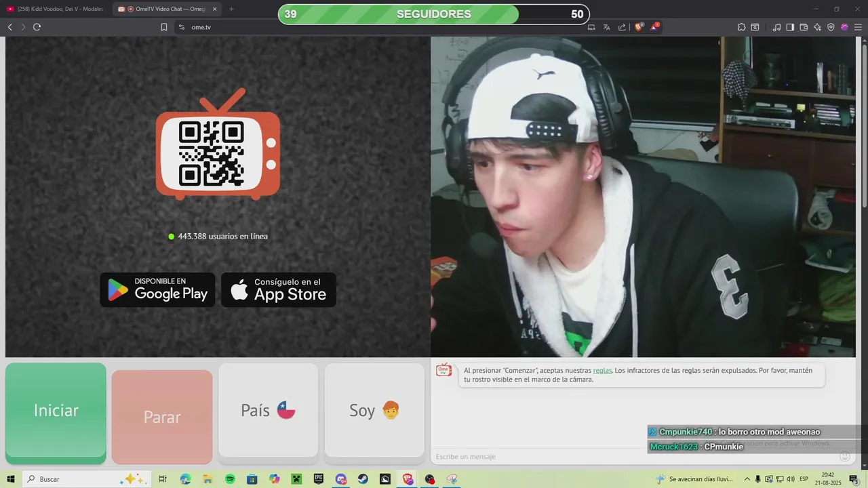Toggle the browser sidebar panel
This screenshot has width=868, height=488.
coord(790,27)
